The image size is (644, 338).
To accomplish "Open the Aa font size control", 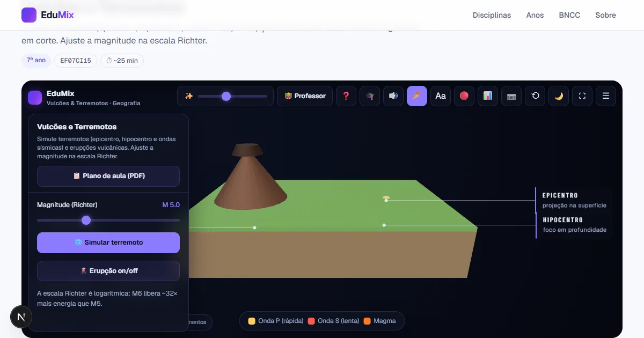I will 441,96.
